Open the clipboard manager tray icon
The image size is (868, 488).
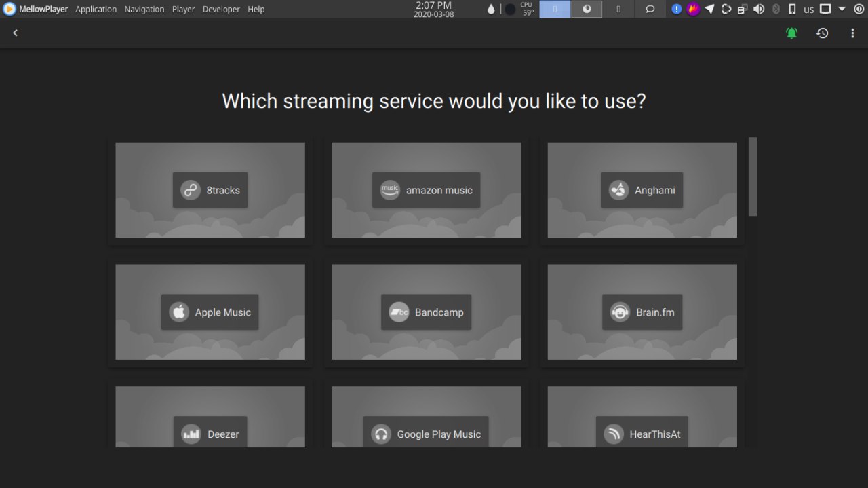point(743,9)
